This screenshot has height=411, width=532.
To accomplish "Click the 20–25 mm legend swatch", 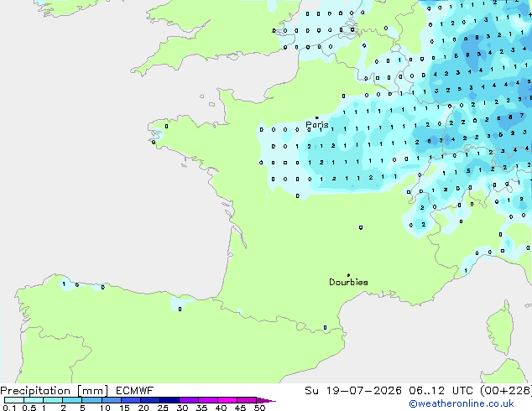I will tap(150, 400).
